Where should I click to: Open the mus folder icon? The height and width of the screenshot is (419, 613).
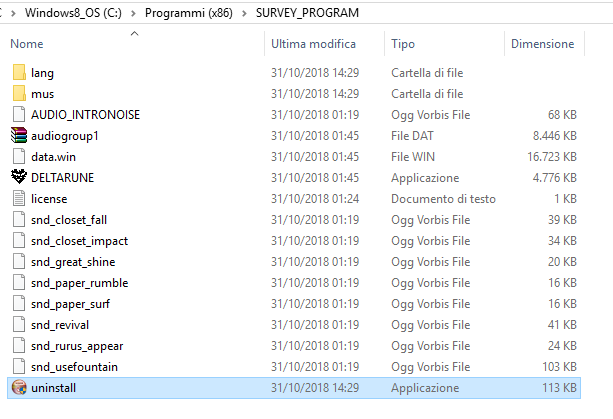point(19,94)
